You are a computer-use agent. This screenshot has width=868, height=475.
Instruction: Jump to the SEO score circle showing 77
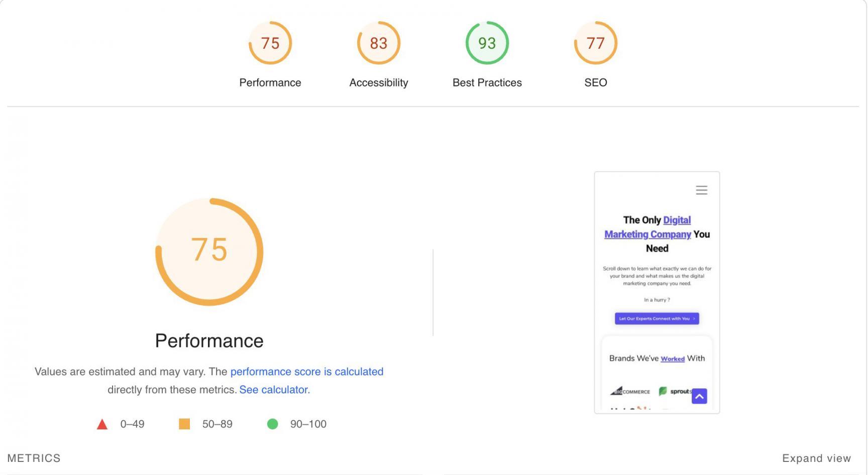click(x=595, y=43)
